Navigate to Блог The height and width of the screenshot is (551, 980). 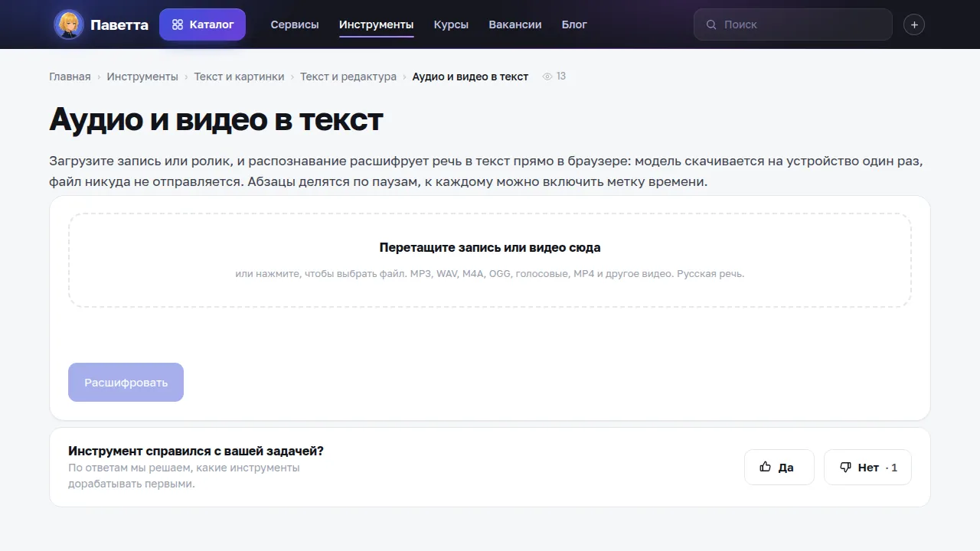point(574,24)
